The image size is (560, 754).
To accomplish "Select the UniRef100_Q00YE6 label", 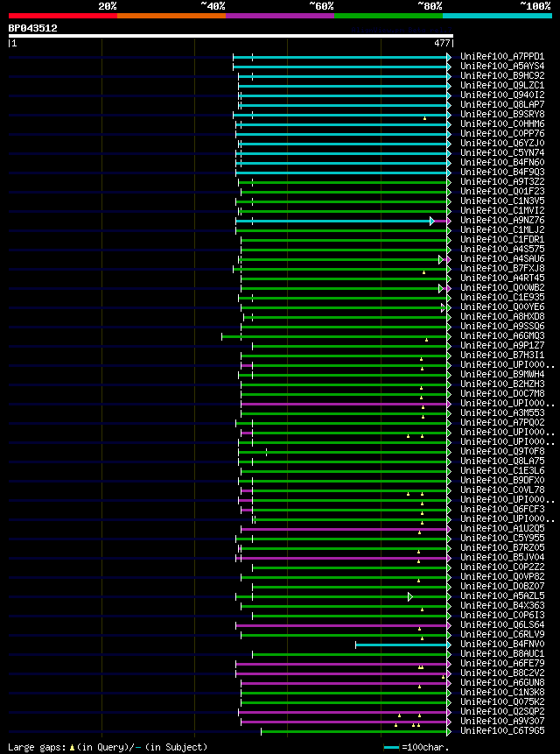I will (502, 307).
